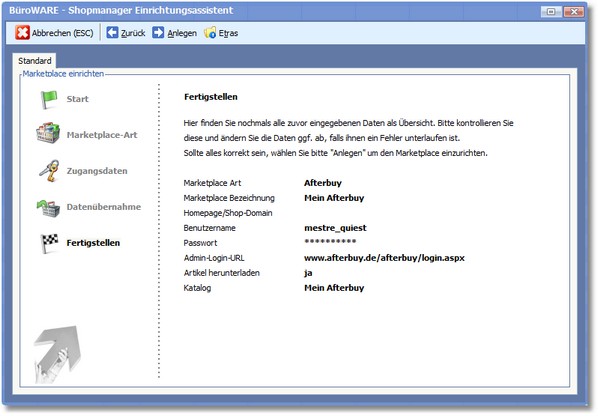Select the Marketplace-Art shopping basket icon
Image resolution: width=598 pixels, height=416 pixels.
(x=48, y=133)
